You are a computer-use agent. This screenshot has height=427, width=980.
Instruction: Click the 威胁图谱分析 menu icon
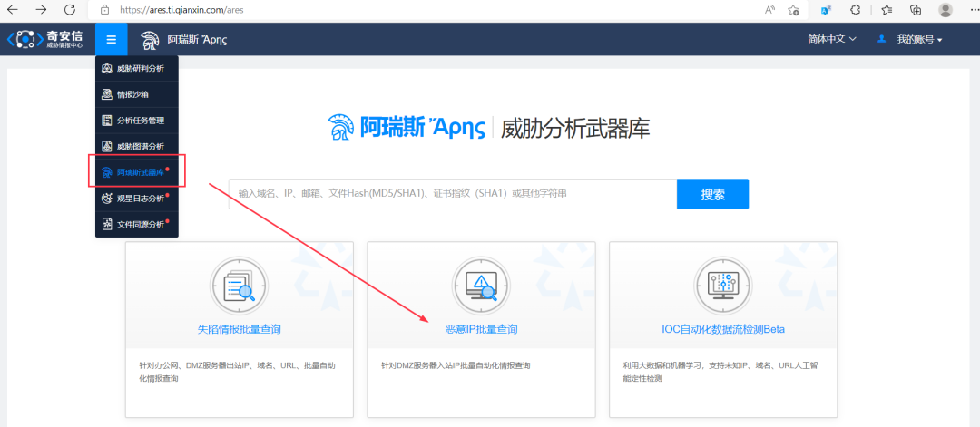107,146
